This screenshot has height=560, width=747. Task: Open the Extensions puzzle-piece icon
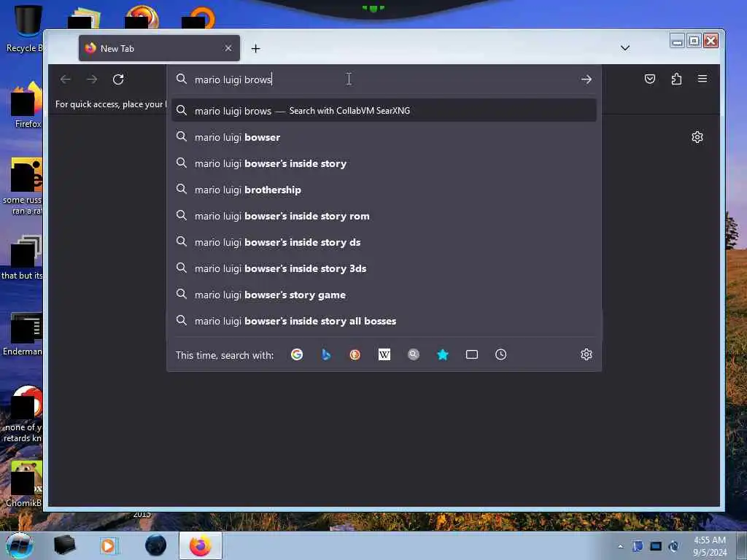[676, 79]
